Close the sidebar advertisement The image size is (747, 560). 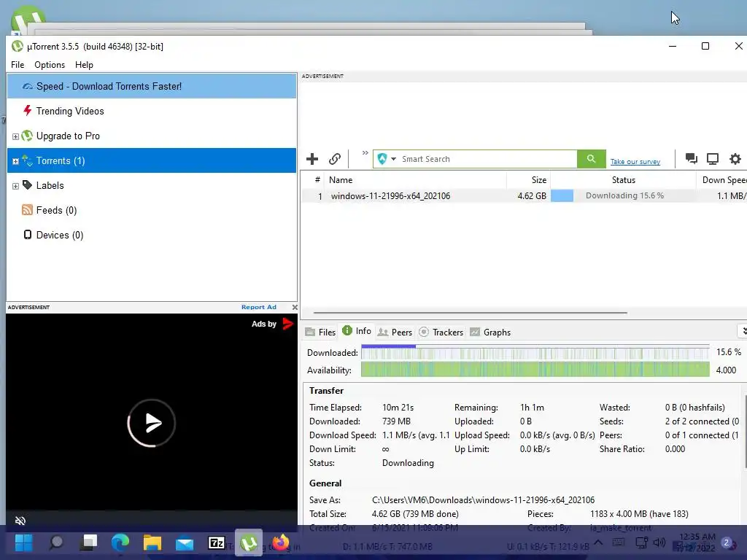coord(295,307)
